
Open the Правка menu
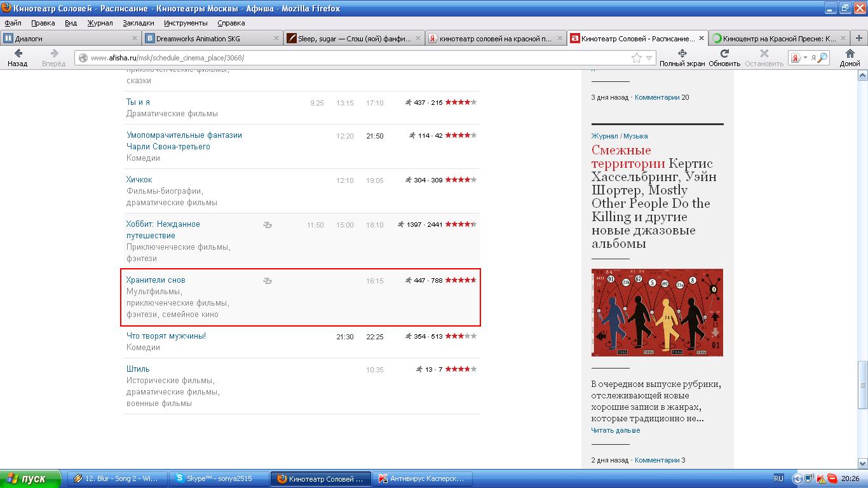click(x=43, y=23)
